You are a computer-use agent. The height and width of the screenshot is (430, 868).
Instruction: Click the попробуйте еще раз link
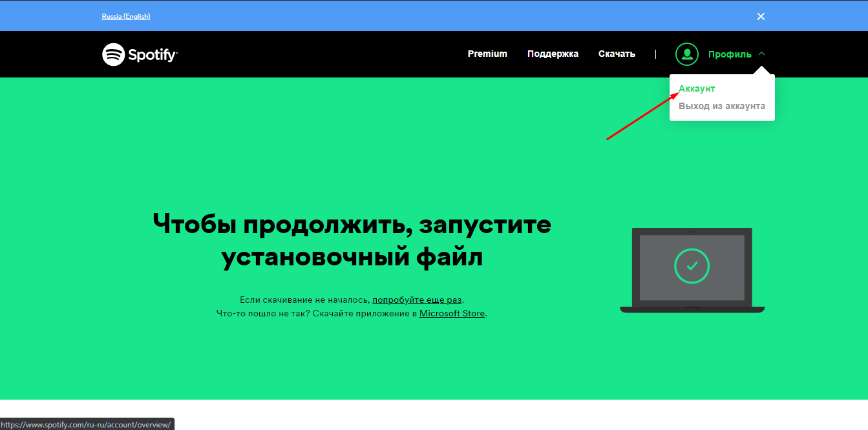coord(417,300)
